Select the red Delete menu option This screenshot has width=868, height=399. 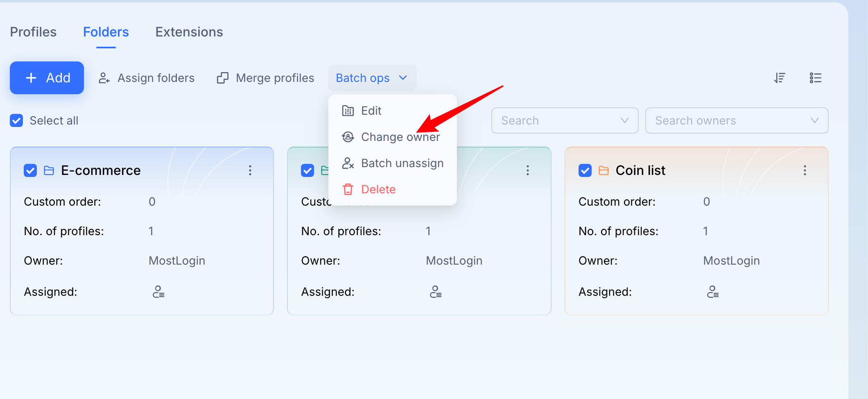click(x=392, y=189)
